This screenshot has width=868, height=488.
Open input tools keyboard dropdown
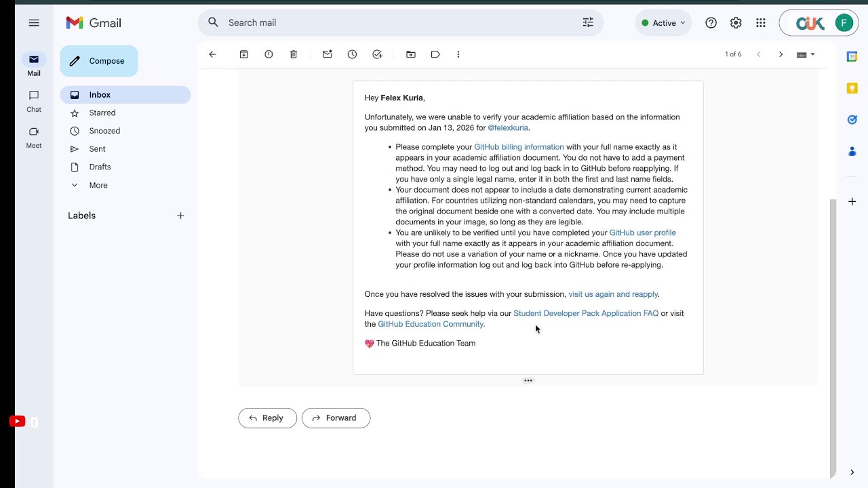click(x=806, y=54)
